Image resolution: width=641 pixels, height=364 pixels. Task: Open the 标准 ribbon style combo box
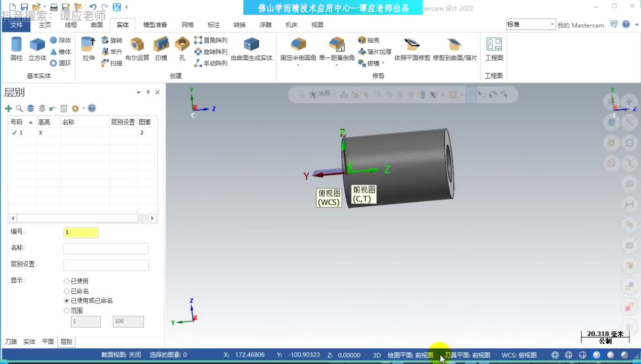[x=531, y=24]
